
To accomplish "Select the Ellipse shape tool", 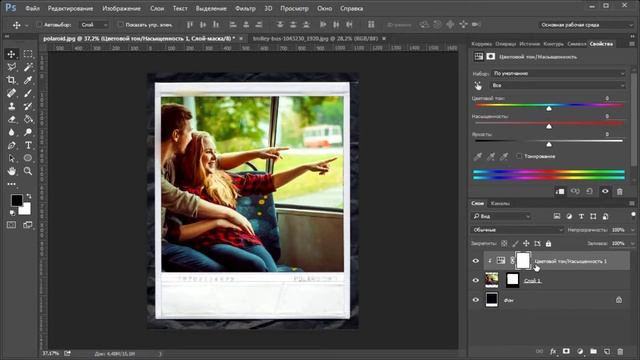I will tap(28, 158).
